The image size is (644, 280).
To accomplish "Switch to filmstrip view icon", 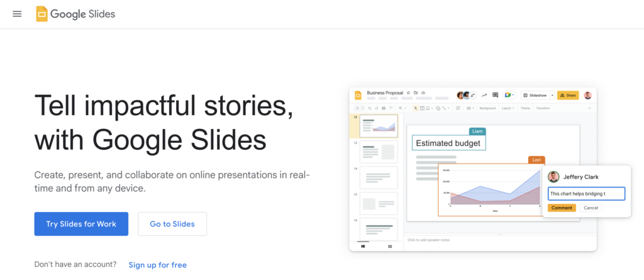I will click(x=363, y=246).
